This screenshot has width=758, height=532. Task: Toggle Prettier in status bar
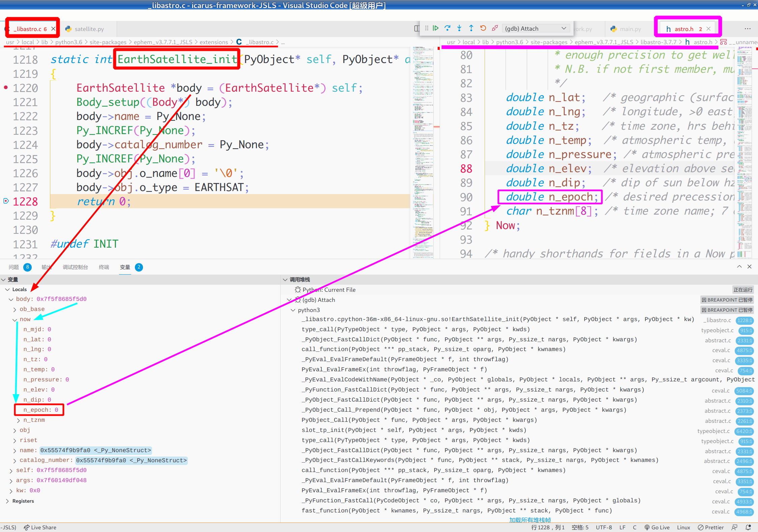[710, 527]
